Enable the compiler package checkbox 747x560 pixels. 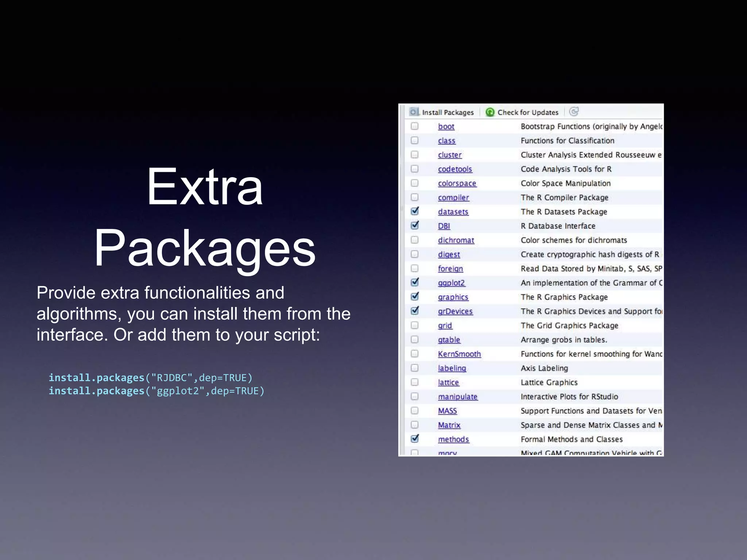pyautogui.click(x=415, y=197)
